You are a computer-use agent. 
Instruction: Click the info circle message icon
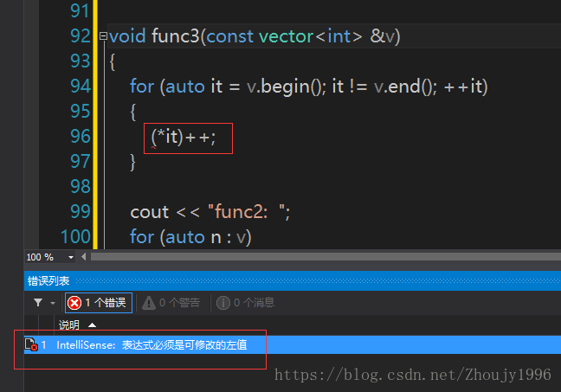(222, 303)
